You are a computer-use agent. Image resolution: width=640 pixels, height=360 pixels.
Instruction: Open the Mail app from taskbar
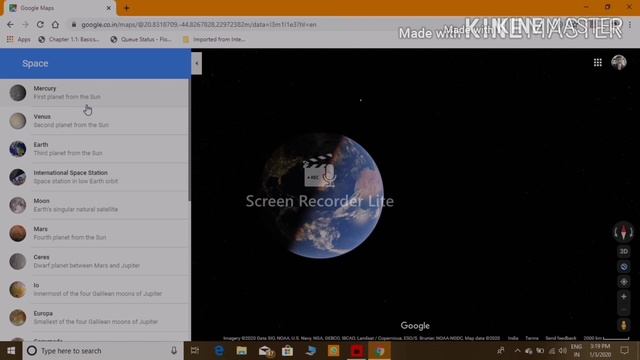click(265, 351)
